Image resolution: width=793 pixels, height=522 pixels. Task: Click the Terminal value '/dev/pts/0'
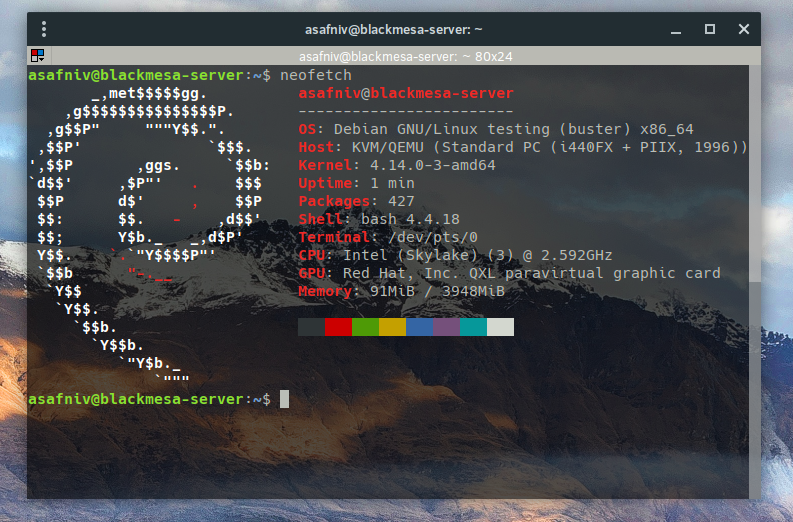432,237
